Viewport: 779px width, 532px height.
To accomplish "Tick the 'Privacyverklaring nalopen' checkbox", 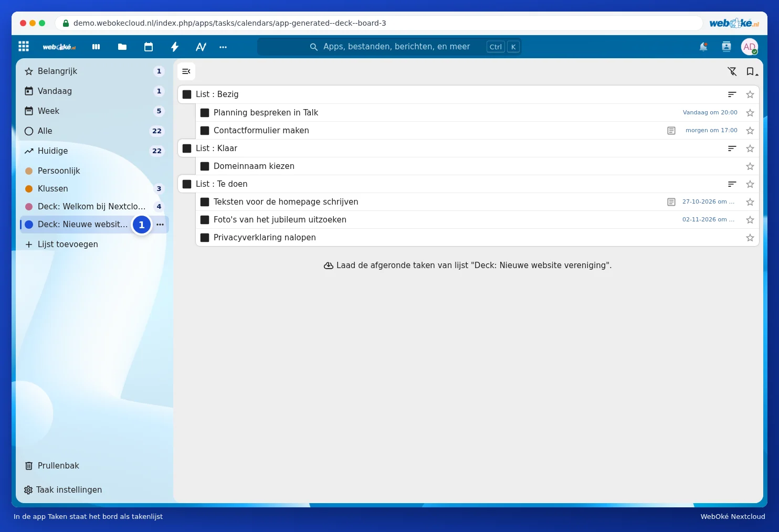I will [x=205, y=238].
